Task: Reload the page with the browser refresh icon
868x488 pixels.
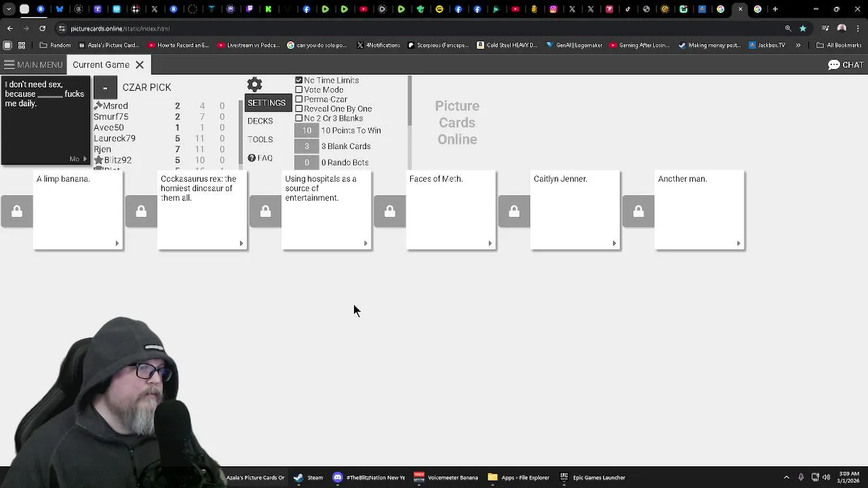Action: pos(42,28)
